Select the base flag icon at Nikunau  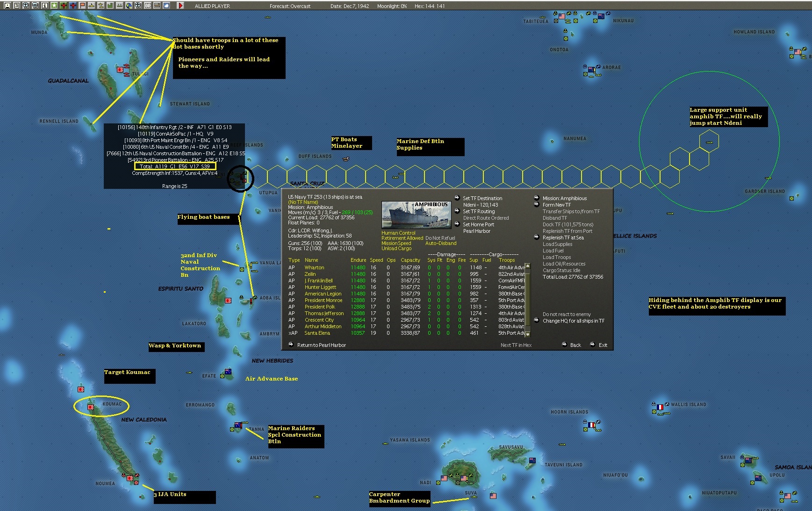pyautogui.click(x=601, y=16)
